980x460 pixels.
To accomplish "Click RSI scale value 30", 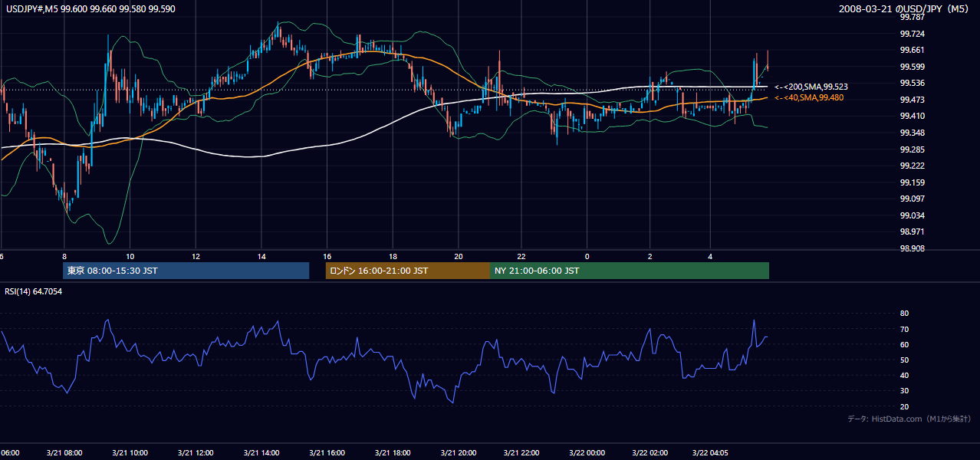I will (905, 391).
